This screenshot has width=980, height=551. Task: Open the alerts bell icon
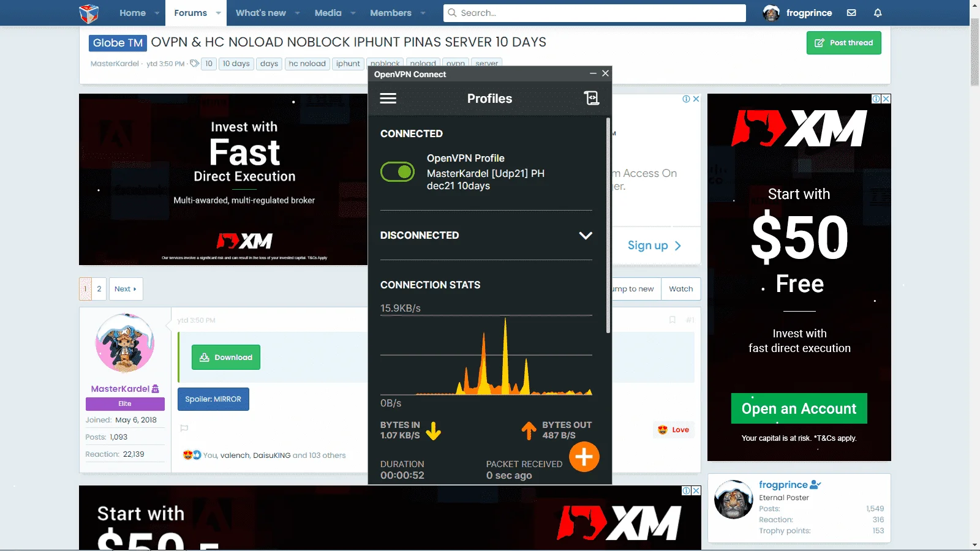pyautogui.click(x=878, y=13)
